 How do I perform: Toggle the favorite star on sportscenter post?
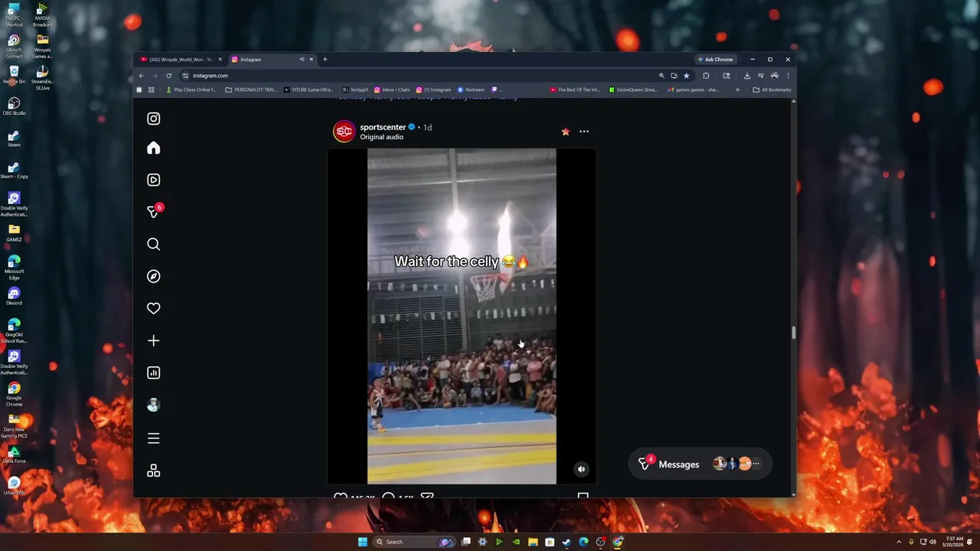565,132
